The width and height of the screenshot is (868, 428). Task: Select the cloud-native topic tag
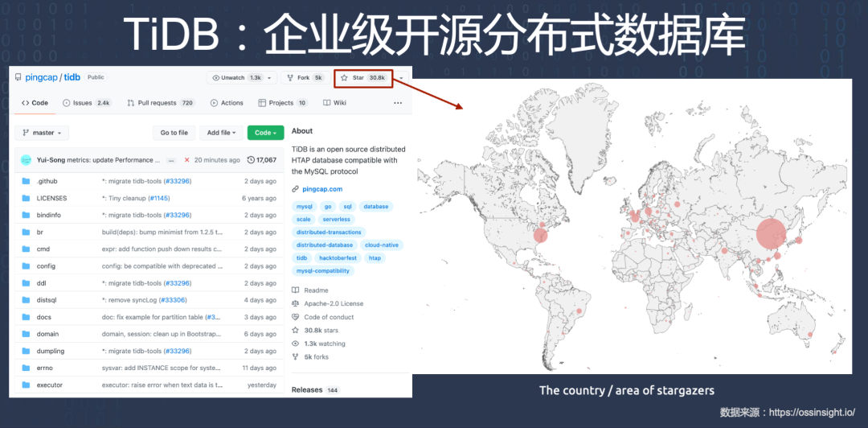tap(382, 245)
